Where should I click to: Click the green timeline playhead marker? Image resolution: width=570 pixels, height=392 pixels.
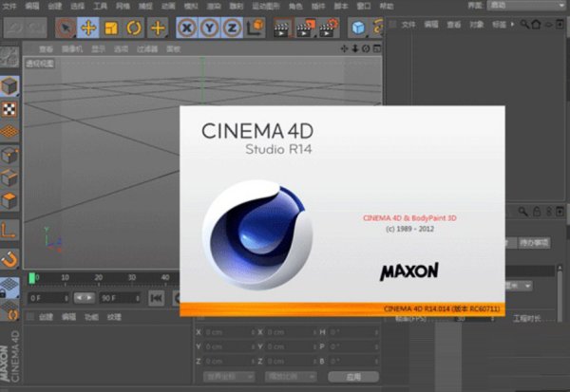pos(32,278)
